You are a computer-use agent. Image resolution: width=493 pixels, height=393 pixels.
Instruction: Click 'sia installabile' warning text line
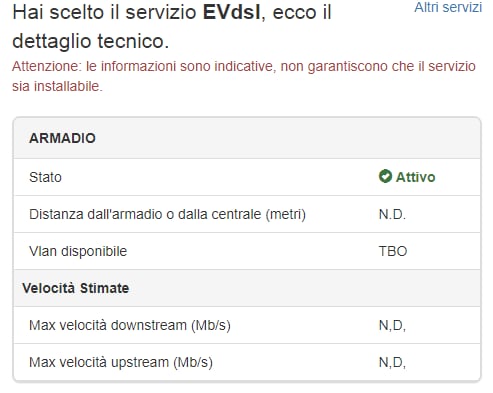(57, 86)
